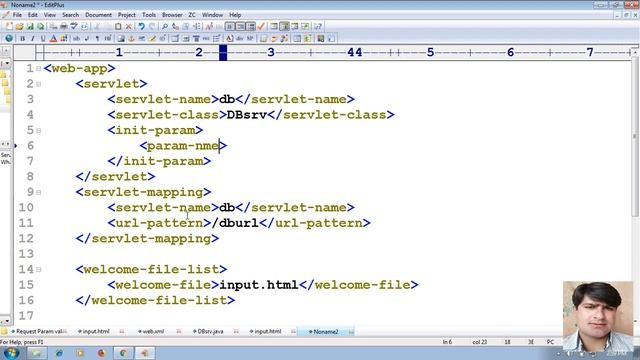The width and height of the screenshot is (640, 360).
Task: Open the left side panel dropdown arrow
Action: coord(7,64)
